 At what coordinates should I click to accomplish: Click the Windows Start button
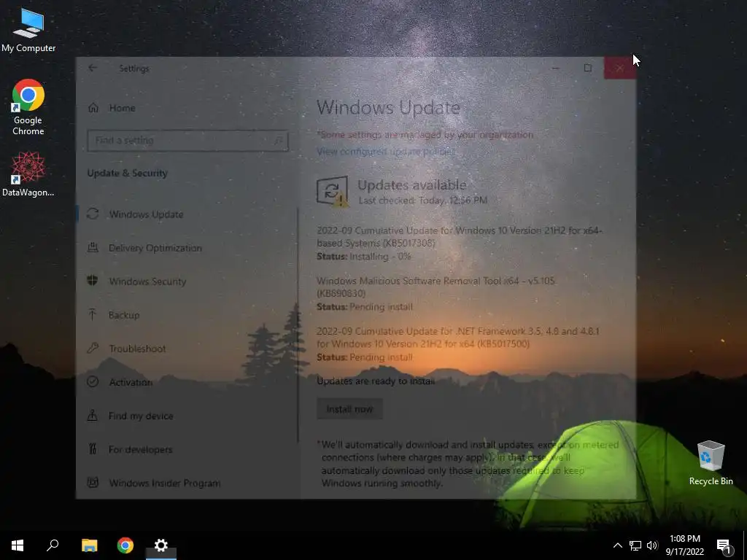tap(18, 545)
